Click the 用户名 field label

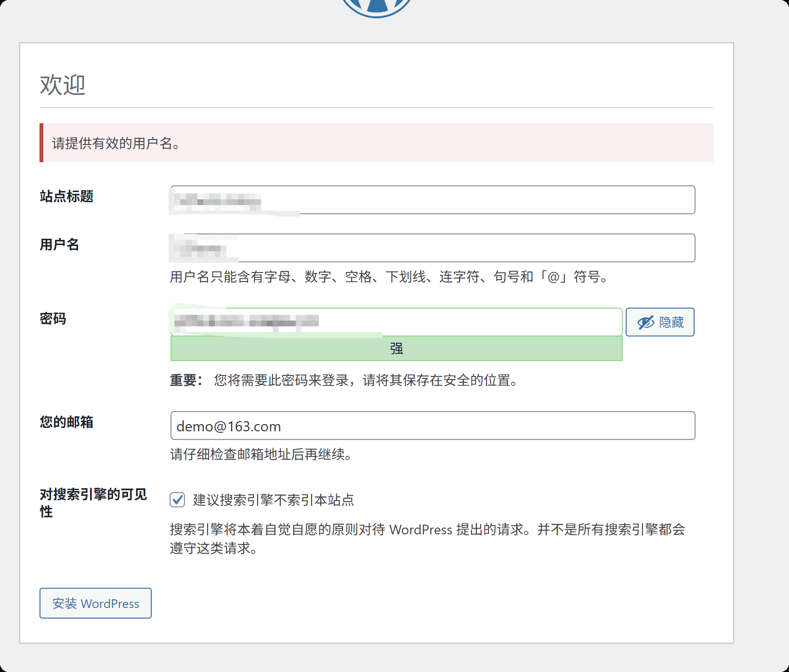pyautogui.click(x=59, y=245)
